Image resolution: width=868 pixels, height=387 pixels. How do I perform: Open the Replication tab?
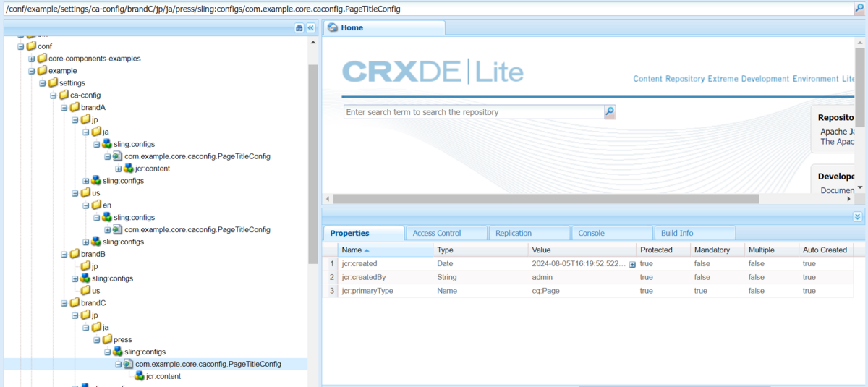coord(529,233)
